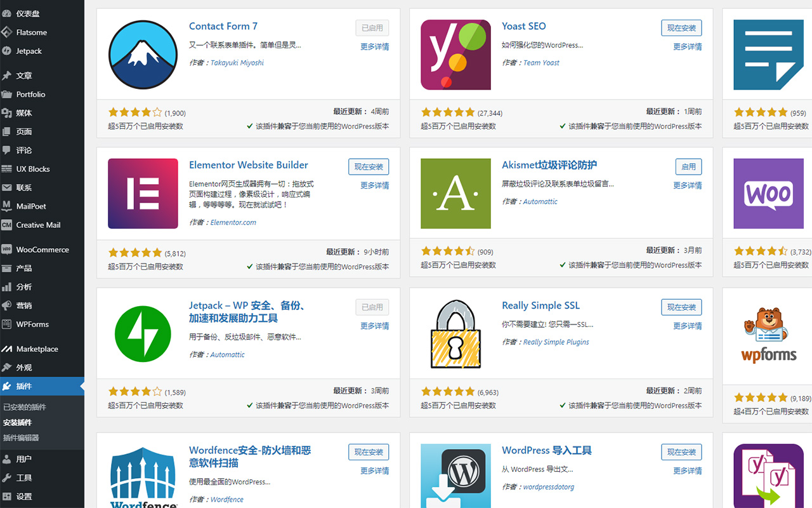
Task: Click the WordPress importer tool logo
Action: (x=455, y=476)
